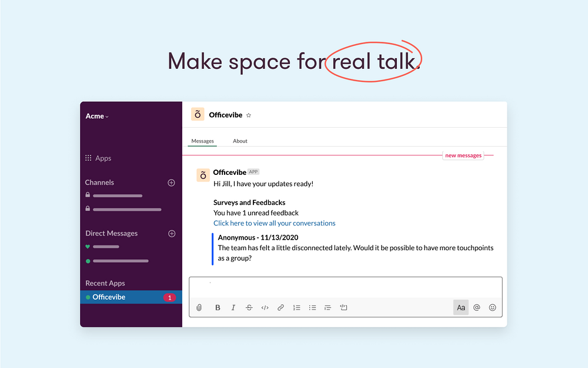Open the emoji picker smiley icon
The image size is (588, 368).
tap(492, 307)
